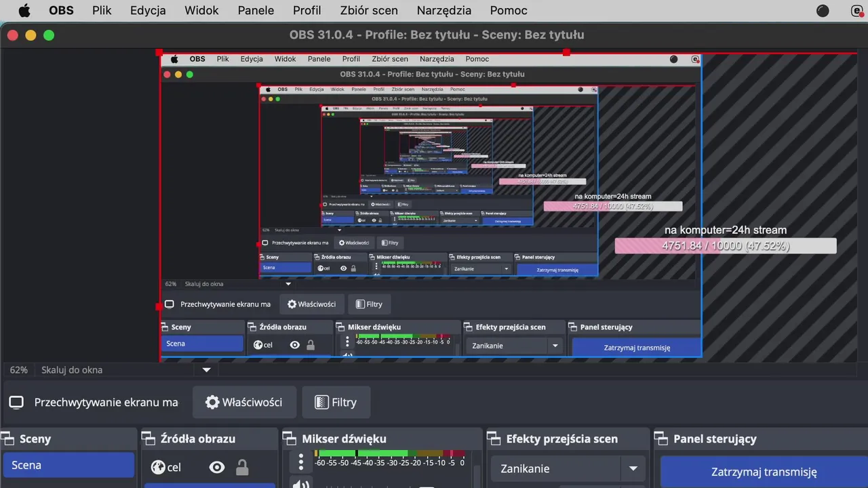Click dock icon of main Efekty przejścia scen panel
Screen dimensions: 868x488
[495, 439]
